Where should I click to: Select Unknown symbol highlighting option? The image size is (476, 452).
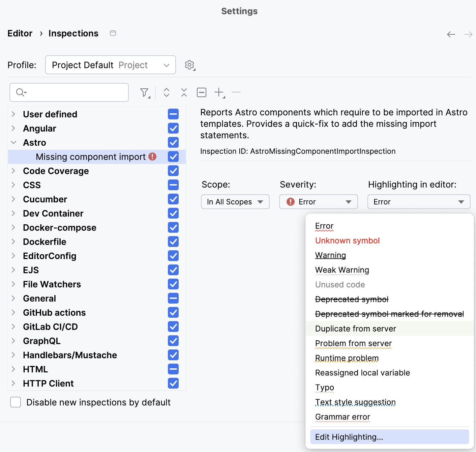(x=347, y=241)
